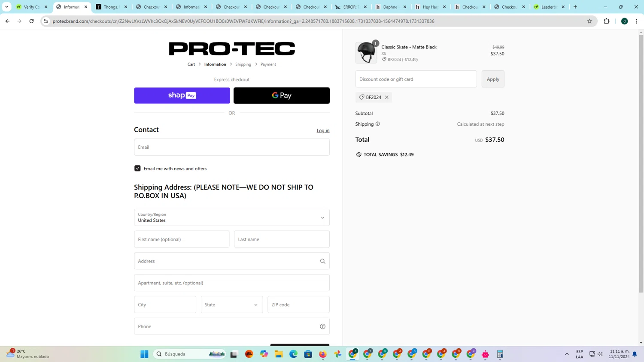Remove the BF2024 discount code tag
The width and height of the screenshot is (644, 362).
pos(387,97)
